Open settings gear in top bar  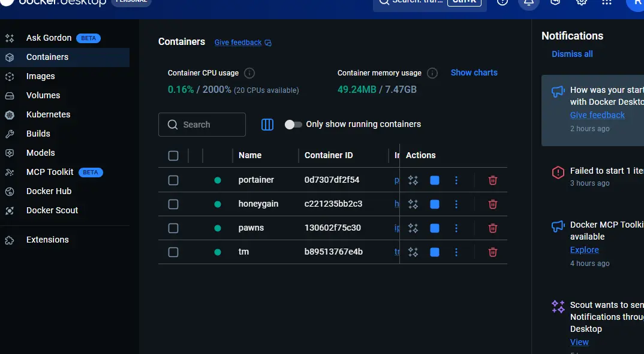[581, 2]
